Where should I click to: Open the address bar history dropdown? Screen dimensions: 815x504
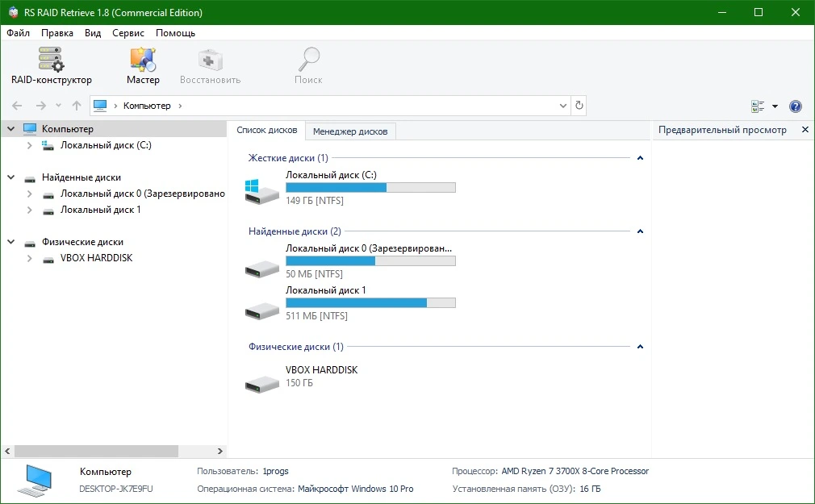point(563,106)
